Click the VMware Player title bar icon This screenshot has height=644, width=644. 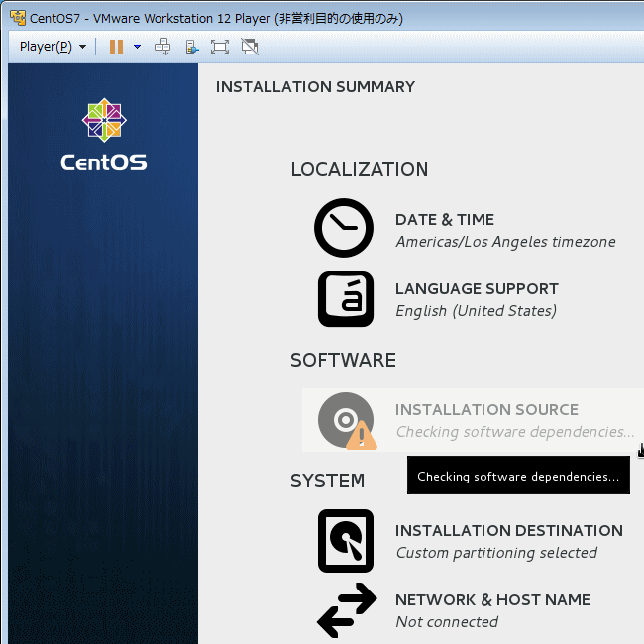18,18
